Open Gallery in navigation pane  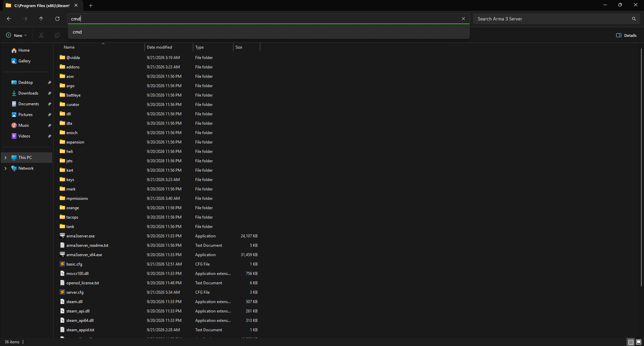pyautogui.click(x=24, y=61)
